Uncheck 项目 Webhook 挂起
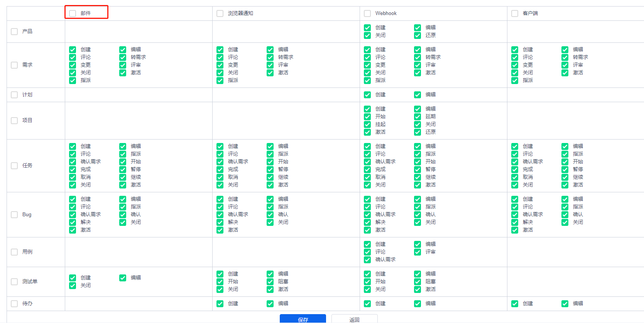This screenshot has width=644, height=323. [x=367, y=124]
